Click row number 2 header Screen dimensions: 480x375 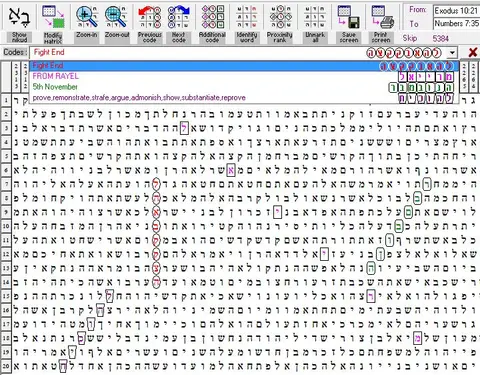[x=6, y=114]
